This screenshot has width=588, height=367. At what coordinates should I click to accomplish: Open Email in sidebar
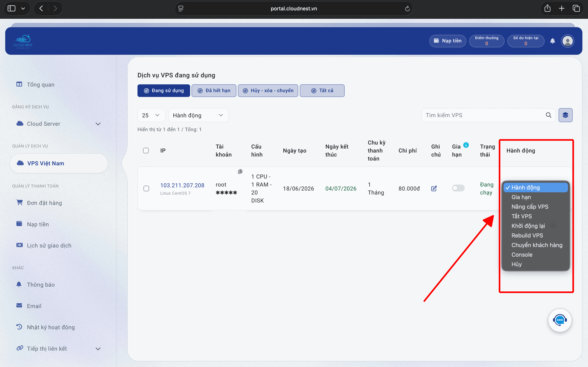[x=29, y=306]
